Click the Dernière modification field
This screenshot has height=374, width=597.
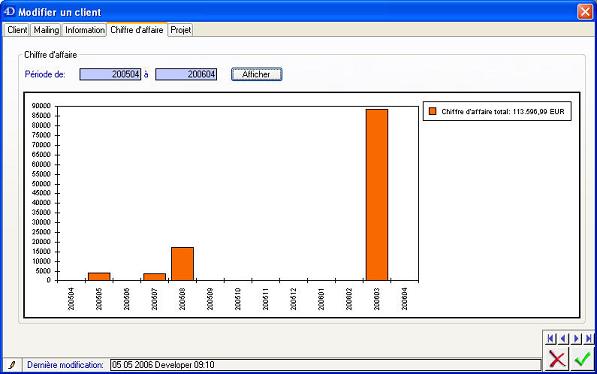click(326, 365)
